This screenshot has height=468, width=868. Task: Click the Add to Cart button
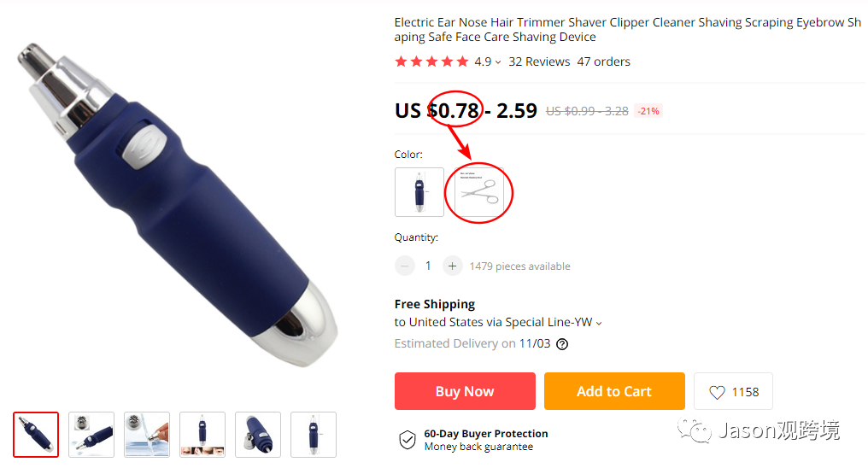click(x=614, y=391)
